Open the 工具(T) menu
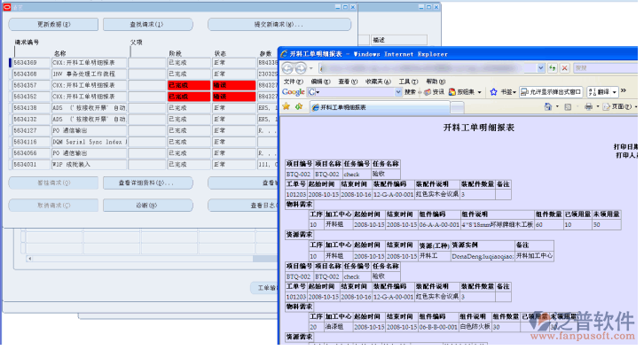Viewport: 644px width, 350px height. pos(408,82)
